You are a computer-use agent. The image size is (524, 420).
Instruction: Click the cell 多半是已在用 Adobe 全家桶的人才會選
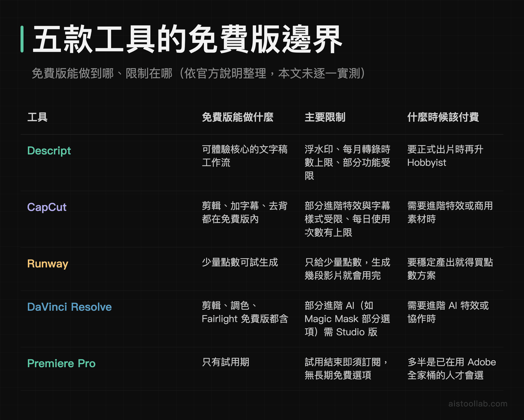tap(452, 369)
